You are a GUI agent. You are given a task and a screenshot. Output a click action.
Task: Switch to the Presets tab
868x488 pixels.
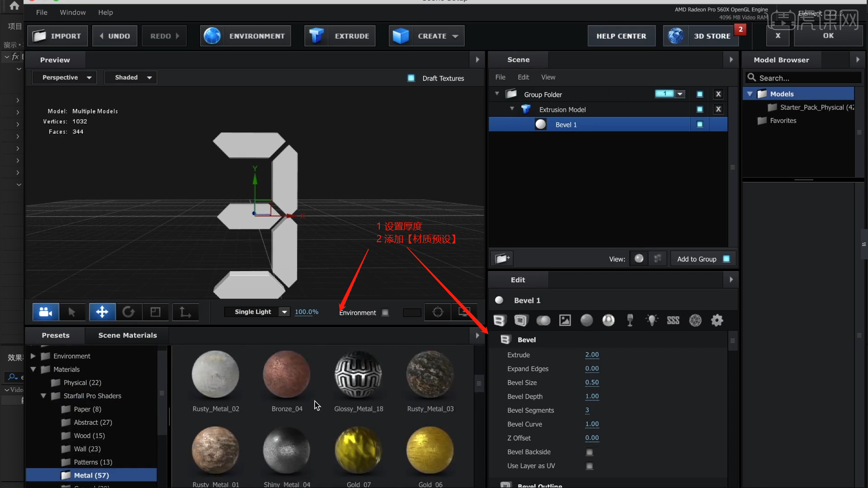[x=56, y=335]
